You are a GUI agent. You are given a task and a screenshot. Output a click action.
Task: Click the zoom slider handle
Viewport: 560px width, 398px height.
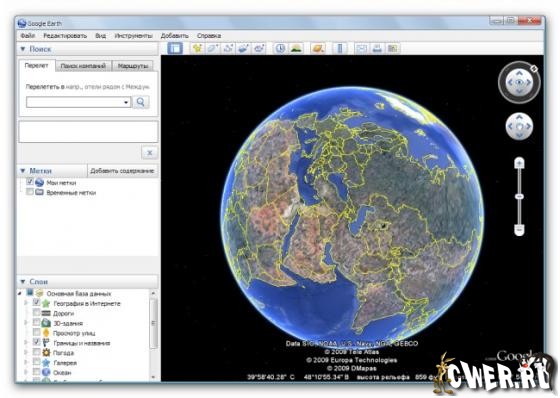pos(519,197)
